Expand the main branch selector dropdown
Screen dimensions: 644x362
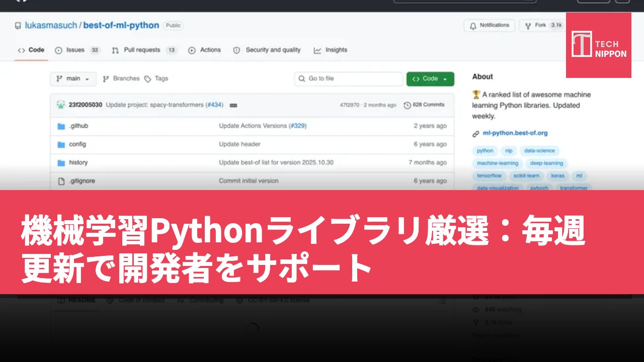point(73,79)
